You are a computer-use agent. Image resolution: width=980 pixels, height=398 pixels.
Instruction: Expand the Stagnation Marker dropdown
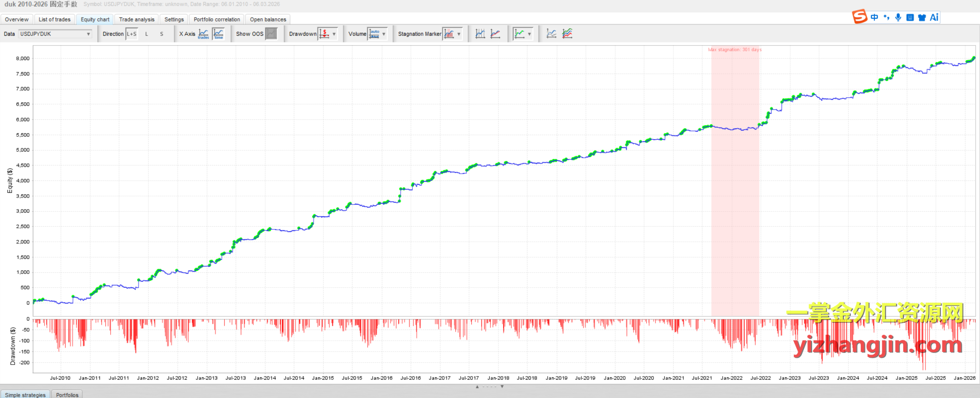459,34
